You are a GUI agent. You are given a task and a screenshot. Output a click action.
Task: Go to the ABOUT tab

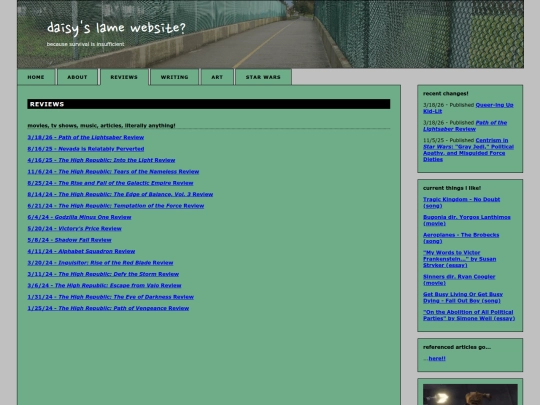[77, 77]
